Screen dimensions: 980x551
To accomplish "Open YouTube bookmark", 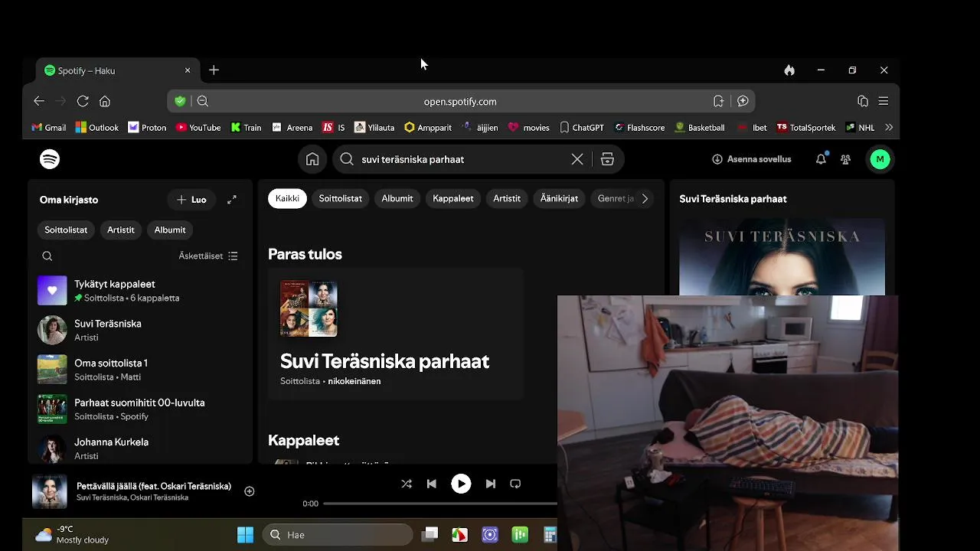I will point(198,128).
